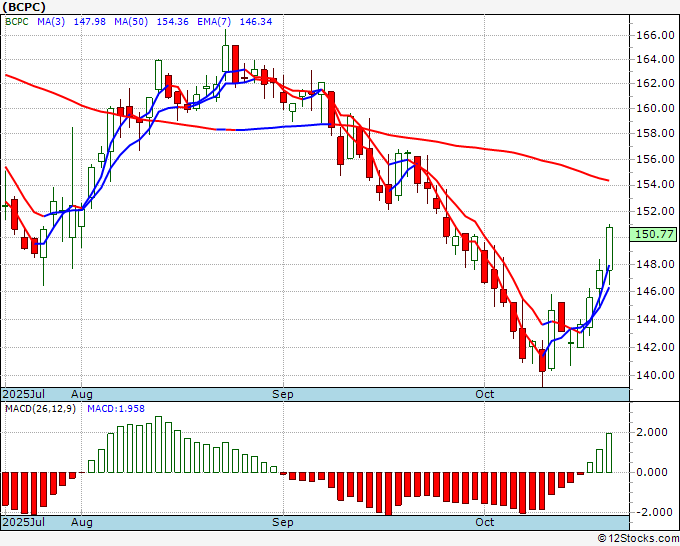Image resolution: width=680 pixels, height=546 pixels.
Task: Click the 0.000 MACD axis label
Action: 652,472
